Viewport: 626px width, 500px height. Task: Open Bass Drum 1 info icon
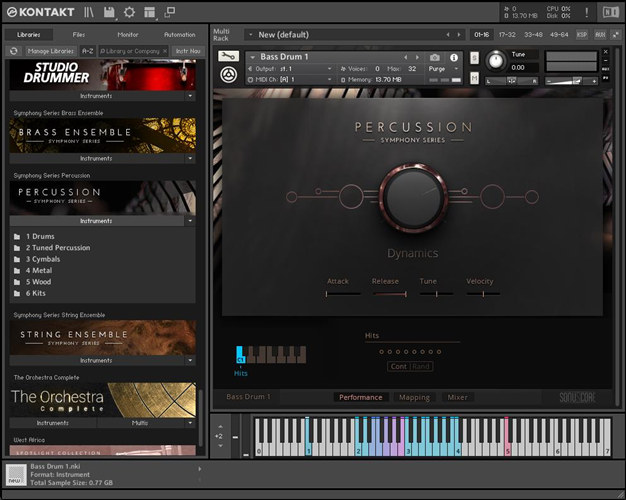tap(454, 58)
